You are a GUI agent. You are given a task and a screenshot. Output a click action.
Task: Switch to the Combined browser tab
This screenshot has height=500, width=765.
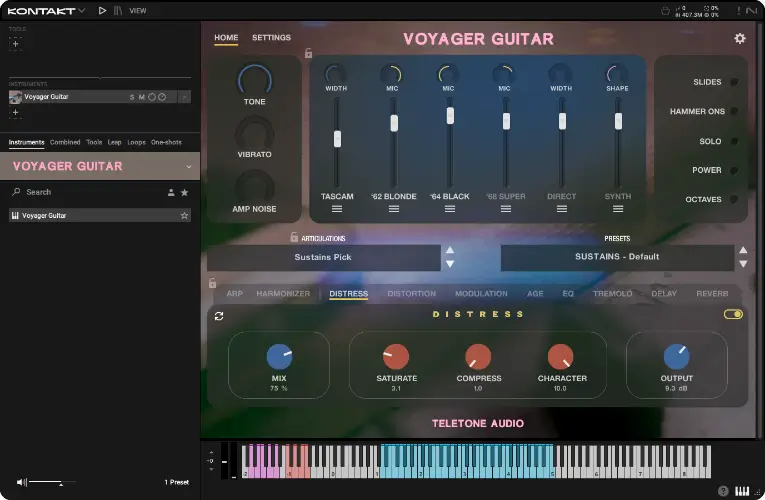65,142
